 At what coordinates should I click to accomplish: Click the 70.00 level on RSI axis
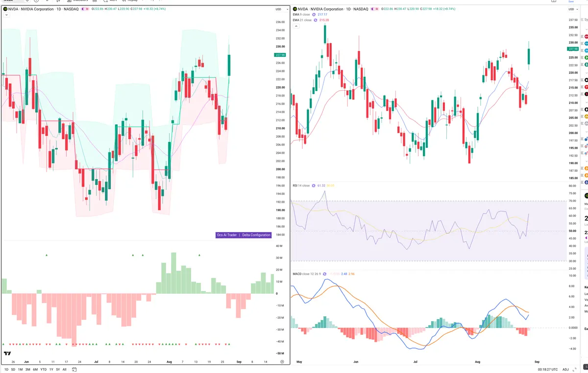(x=572, y=201)
